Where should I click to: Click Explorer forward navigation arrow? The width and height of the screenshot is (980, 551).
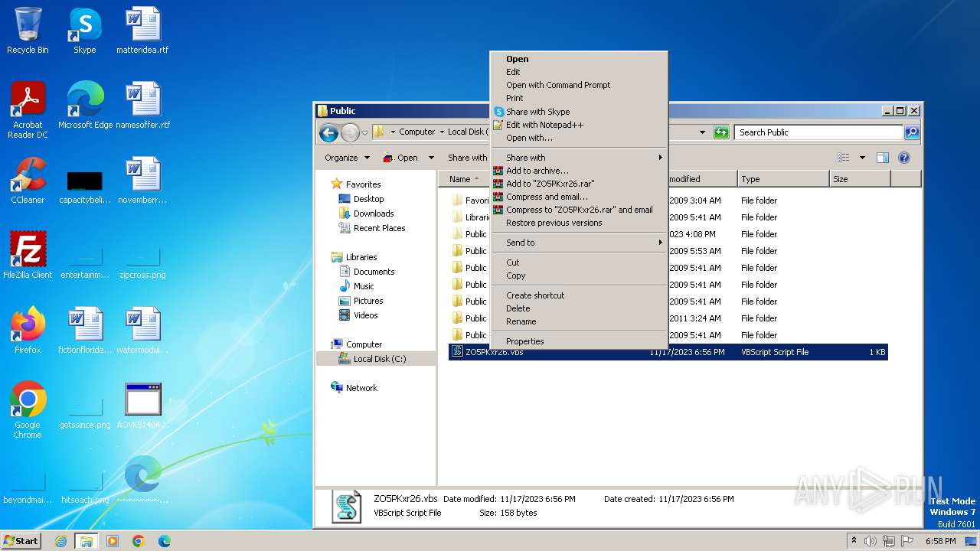pyautogui.click(x=350, y=132)
